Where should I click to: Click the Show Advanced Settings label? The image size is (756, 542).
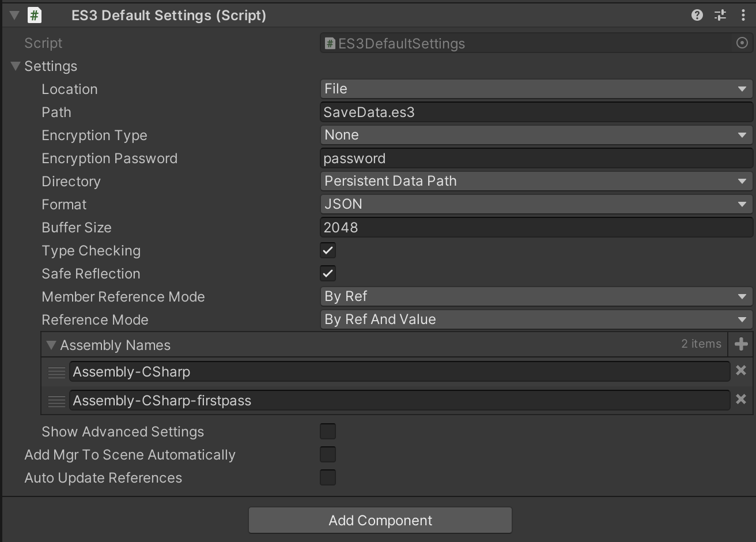(x=123, y=432)
